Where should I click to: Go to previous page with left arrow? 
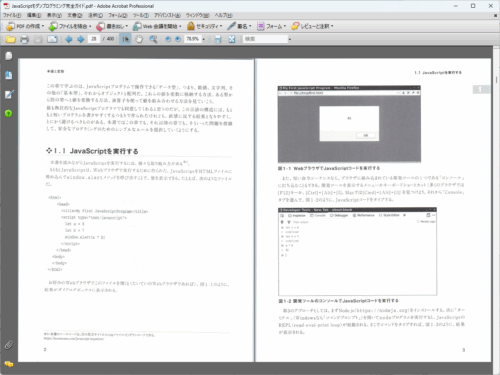tap(69, 39)
